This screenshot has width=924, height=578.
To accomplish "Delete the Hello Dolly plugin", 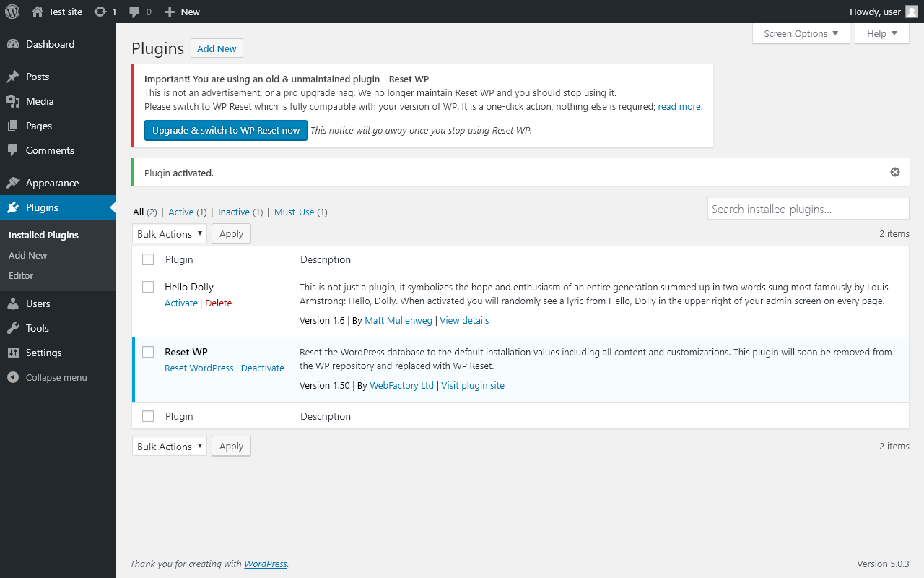I will click(219, 303).
